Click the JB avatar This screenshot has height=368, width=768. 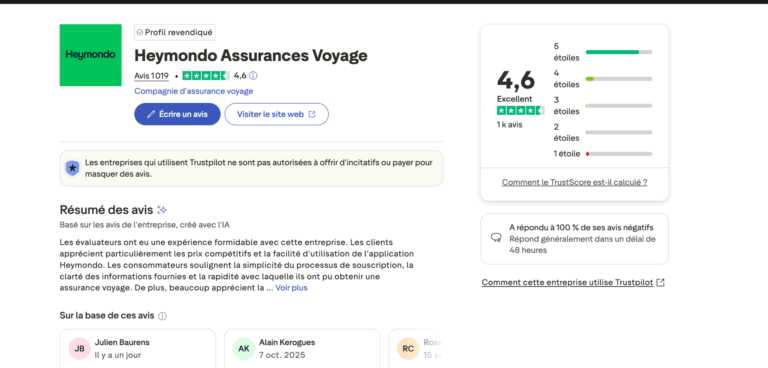tap(79, 348)
